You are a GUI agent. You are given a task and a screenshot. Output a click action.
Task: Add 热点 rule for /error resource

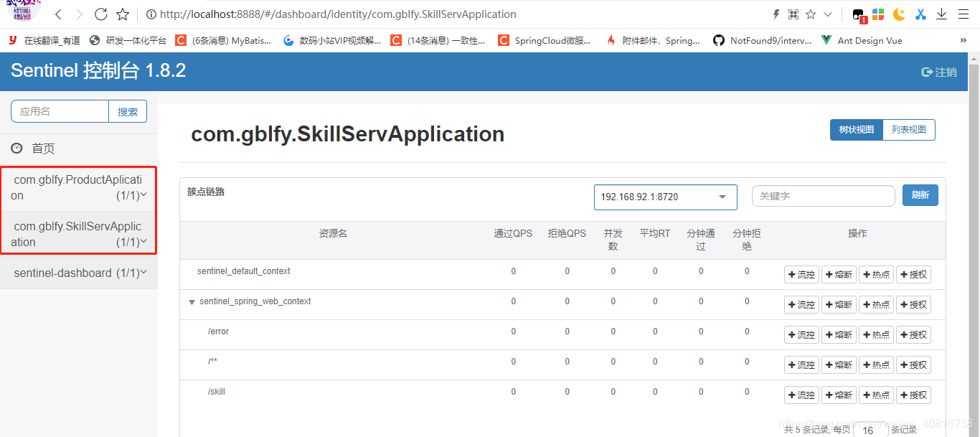tap(876, 334)
